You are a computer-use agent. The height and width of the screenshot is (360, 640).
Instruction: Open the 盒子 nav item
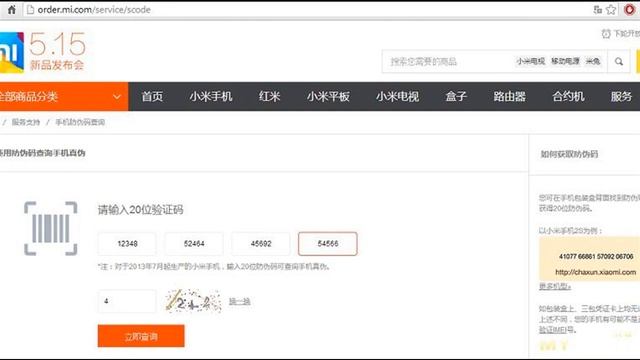point(456,97)
